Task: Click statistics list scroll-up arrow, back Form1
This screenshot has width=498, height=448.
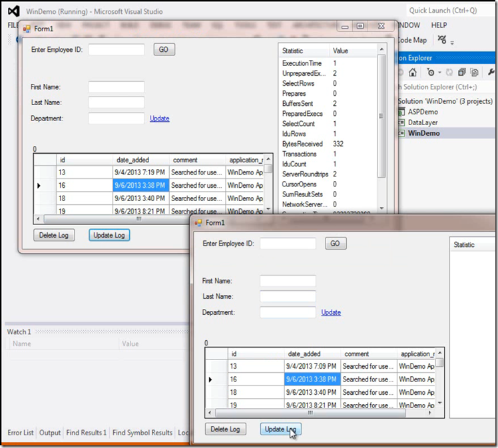Action: coord(381,49)
